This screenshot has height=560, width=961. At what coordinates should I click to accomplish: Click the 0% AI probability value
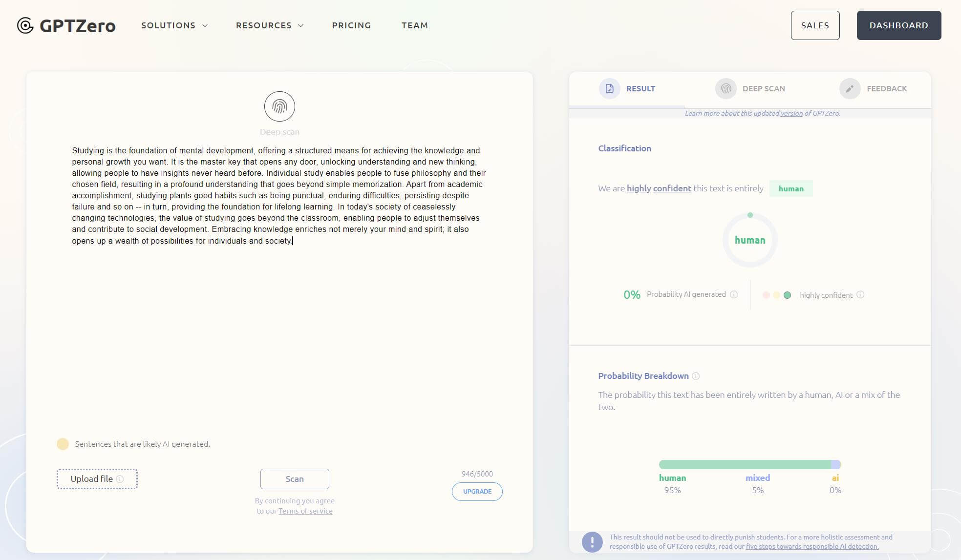pyautogui.click(x=632, y=294)
